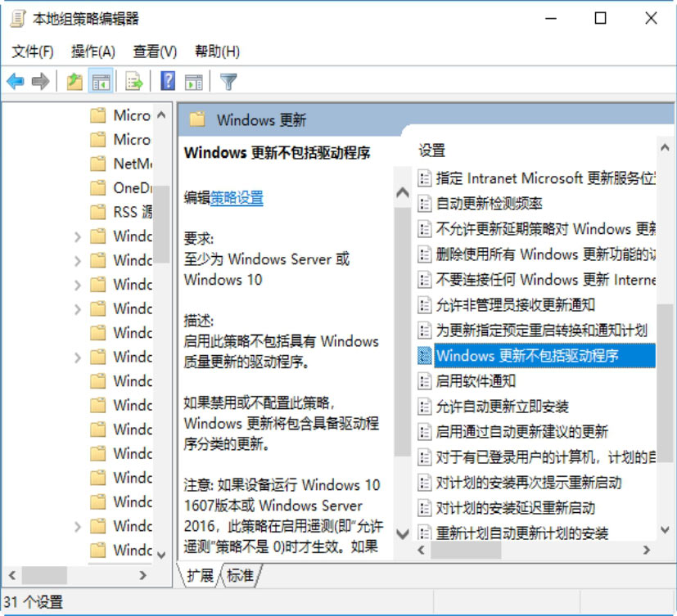Viewport: 677px width, 616px height.
Task: Click tree pane horizontal scroll right arrow
Action: 142,575
